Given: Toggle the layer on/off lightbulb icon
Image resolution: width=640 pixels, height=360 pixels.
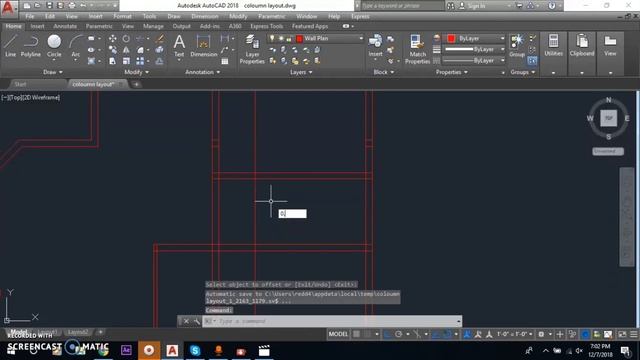Looking at the screenshot, I should pyautogui.click(x=272, y=38).
